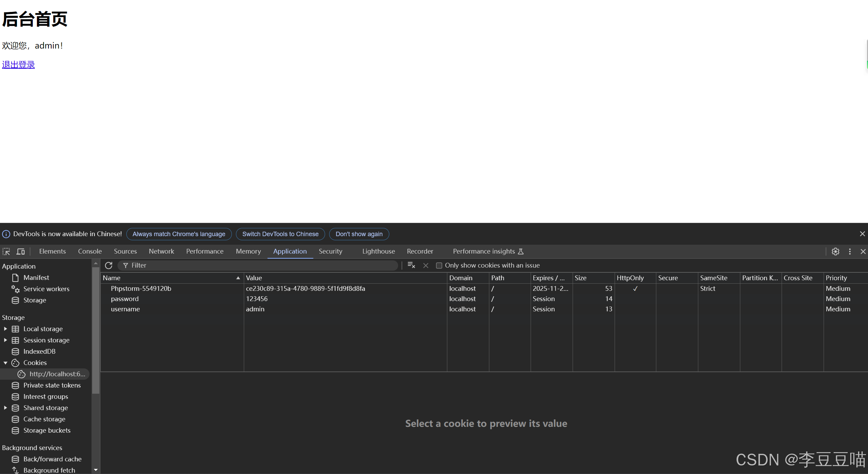This screenshot has width=868, height=474.
Task: Open Service workers in sidebar
Action: 46,289
